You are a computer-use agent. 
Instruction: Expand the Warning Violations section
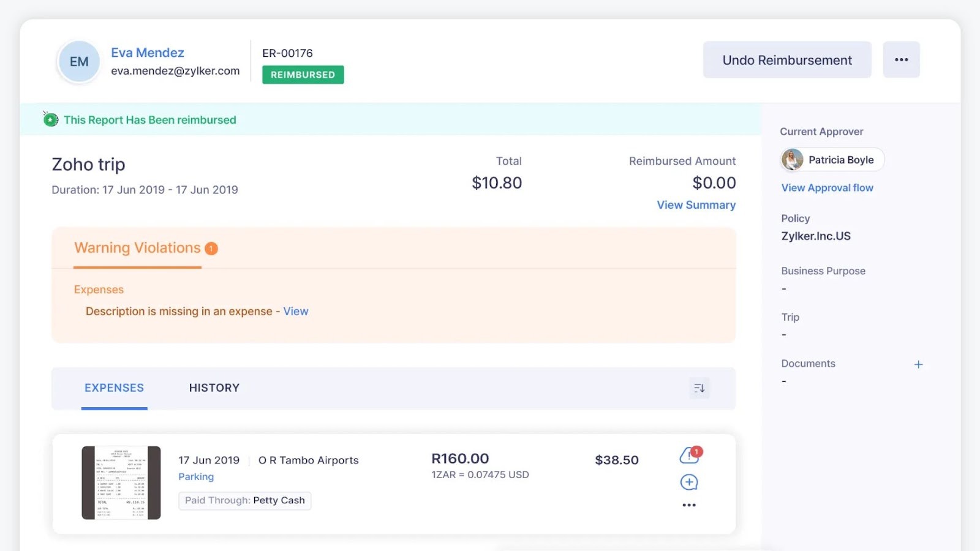click(137, 248)
